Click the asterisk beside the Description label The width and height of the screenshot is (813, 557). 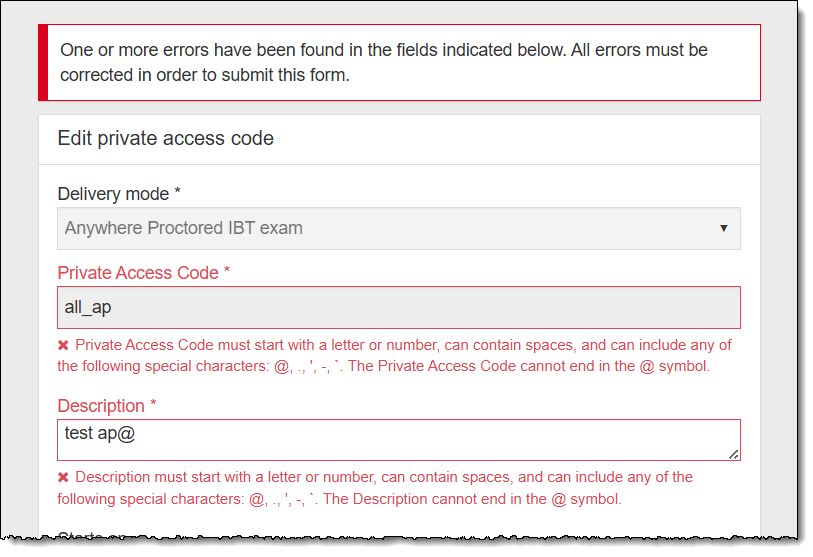[153, 406]
